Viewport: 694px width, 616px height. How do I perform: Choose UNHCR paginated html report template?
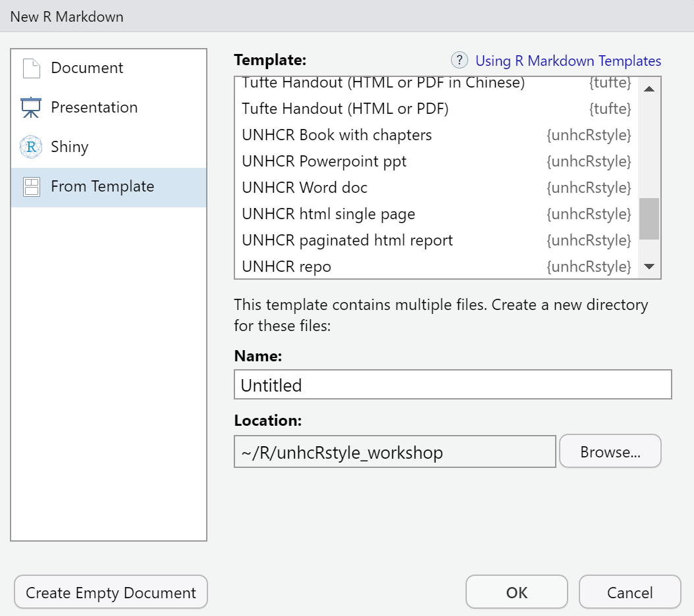coord(437,240)
